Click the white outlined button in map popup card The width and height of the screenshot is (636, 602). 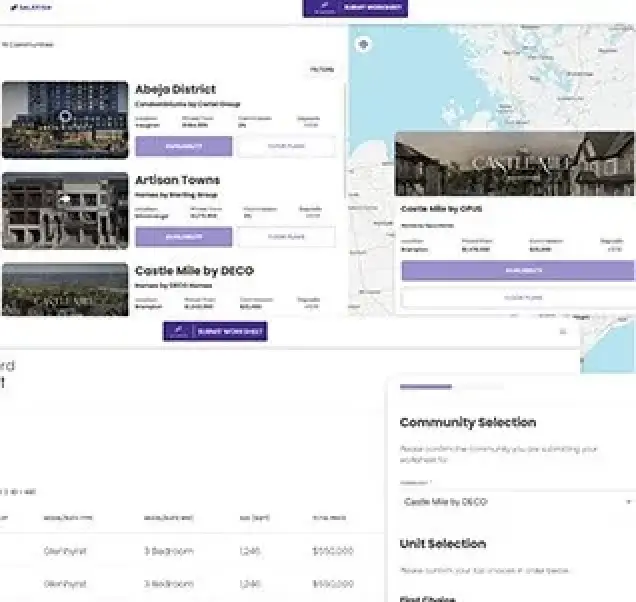click(x=518, y=297)
